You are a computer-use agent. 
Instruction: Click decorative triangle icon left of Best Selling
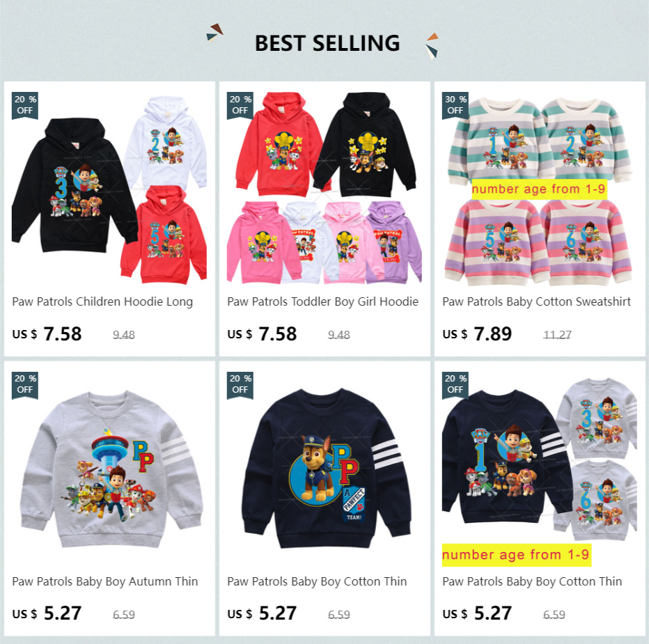click(x=214, y=33)
